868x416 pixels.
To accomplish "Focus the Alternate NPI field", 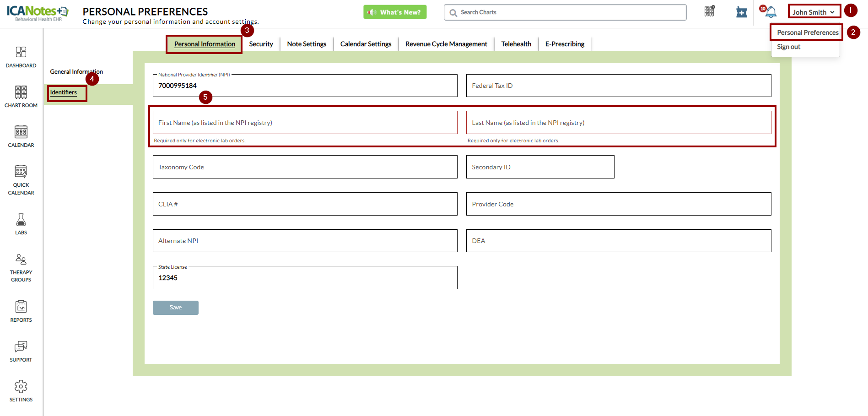I will (305, 241).
